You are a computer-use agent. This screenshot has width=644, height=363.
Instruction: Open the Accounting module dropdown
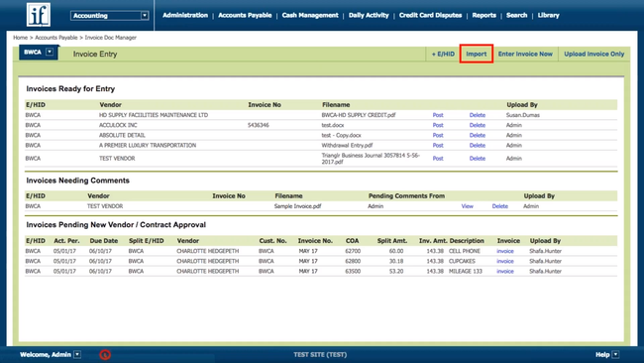(x=109, y=16)
